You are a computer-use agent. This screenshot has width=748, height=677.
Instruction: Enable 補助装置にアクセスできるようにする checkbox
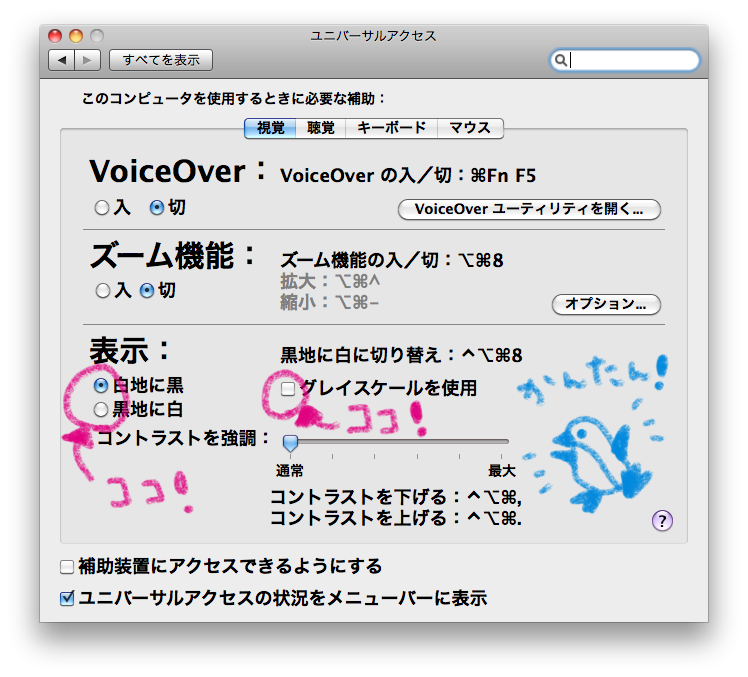point(67,567)
